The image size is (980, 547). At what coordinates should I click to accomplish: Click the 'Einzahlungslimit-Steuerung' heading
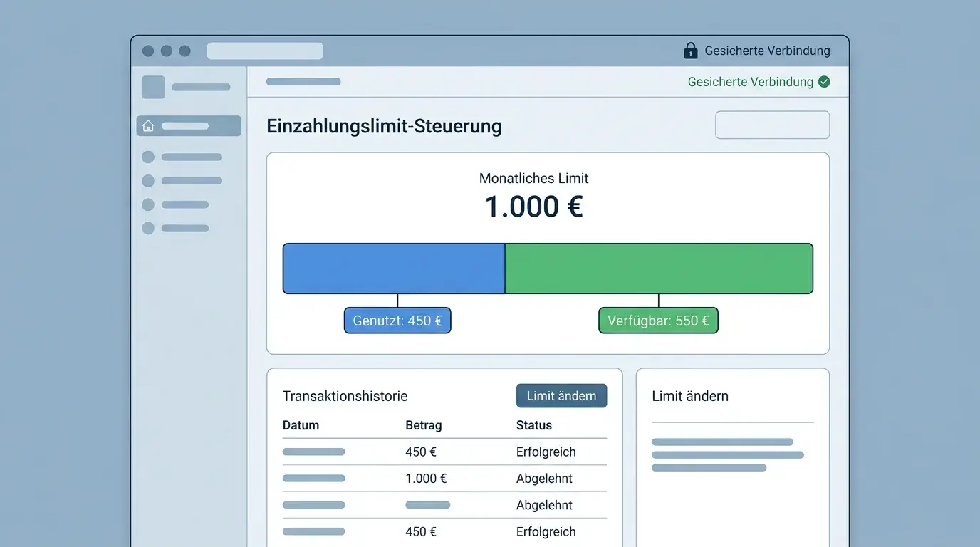(384, 126)
